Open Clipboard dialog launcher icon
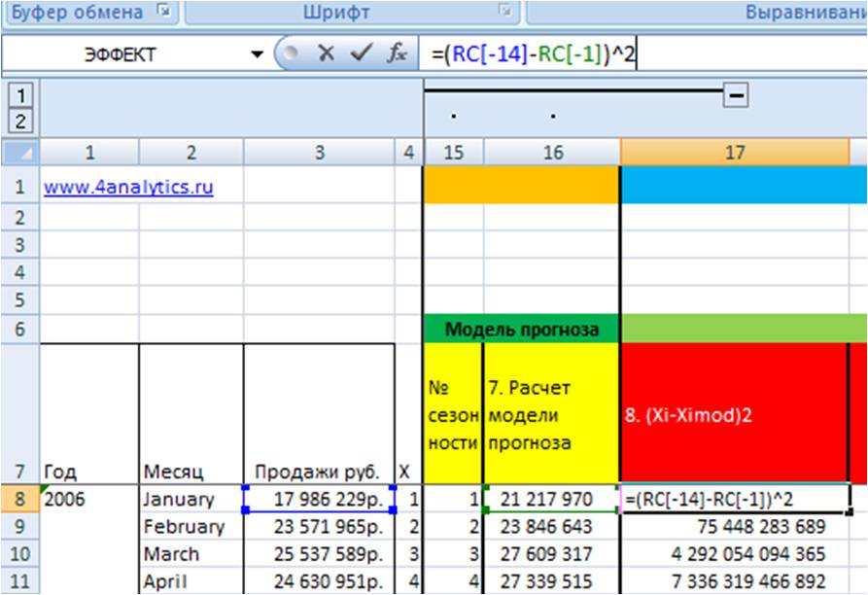Viewport: 868px width, 595px height. pyautogui.click(x=164, y=11)
